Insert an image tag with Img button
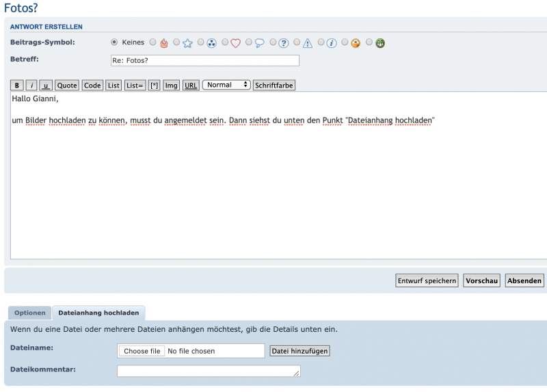Viewport: 547px width, 392px height. [x=171, y=86]
